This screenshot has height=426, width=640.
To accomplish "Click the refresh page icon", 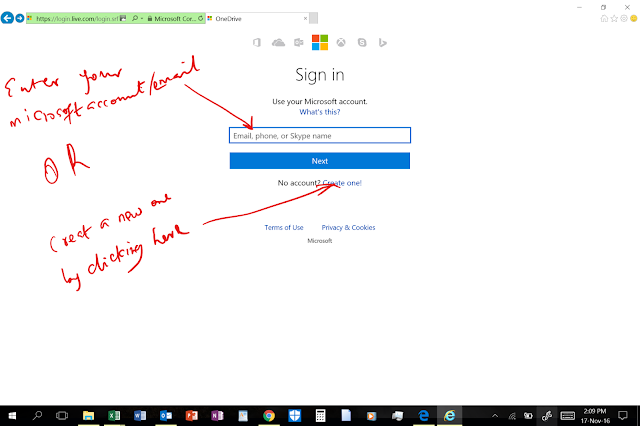I will (200, 18).
